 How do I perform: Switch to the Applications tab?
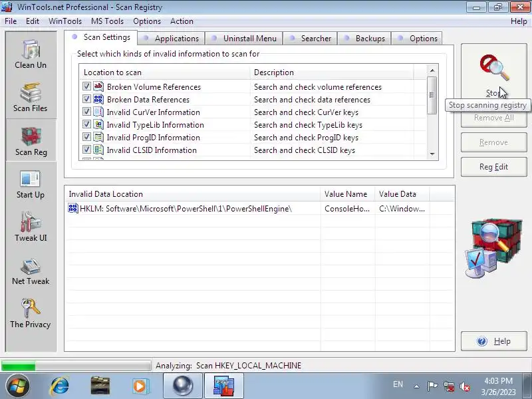pyautogui.click(x=172, y=39)
